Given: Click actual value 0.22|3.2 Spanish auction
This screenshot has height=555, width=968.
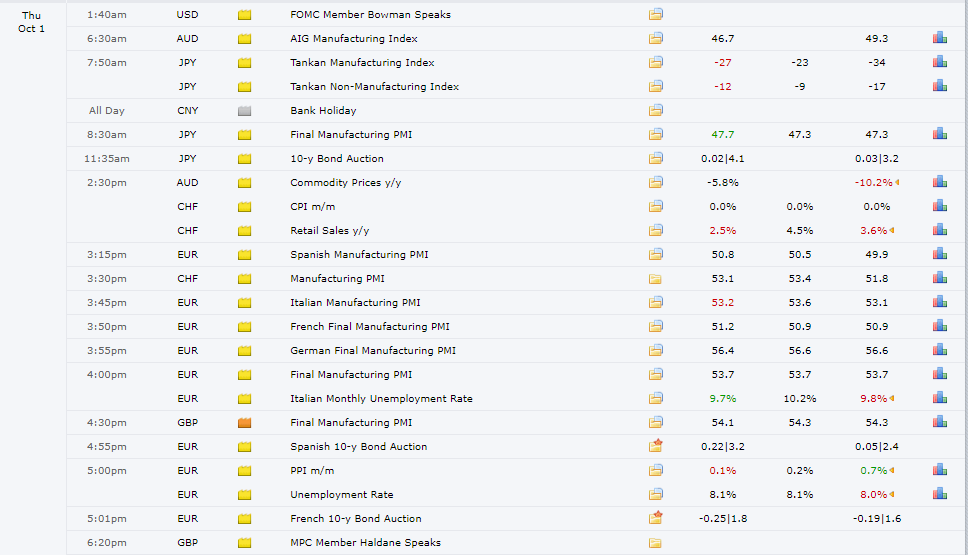Looking at the screenshot, I should point(722,446).
